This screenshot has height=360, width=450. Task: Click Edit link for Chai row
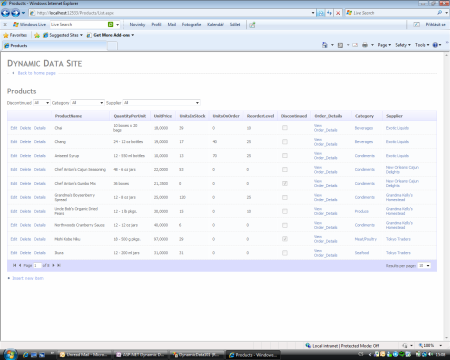click(x=14, y=128)
